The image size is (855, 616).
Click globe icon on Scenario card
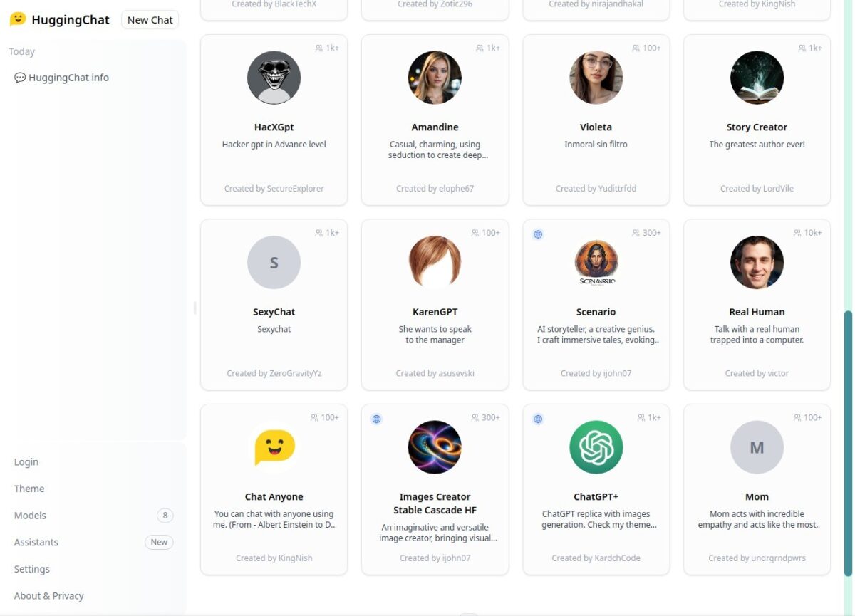coord(538,234)
